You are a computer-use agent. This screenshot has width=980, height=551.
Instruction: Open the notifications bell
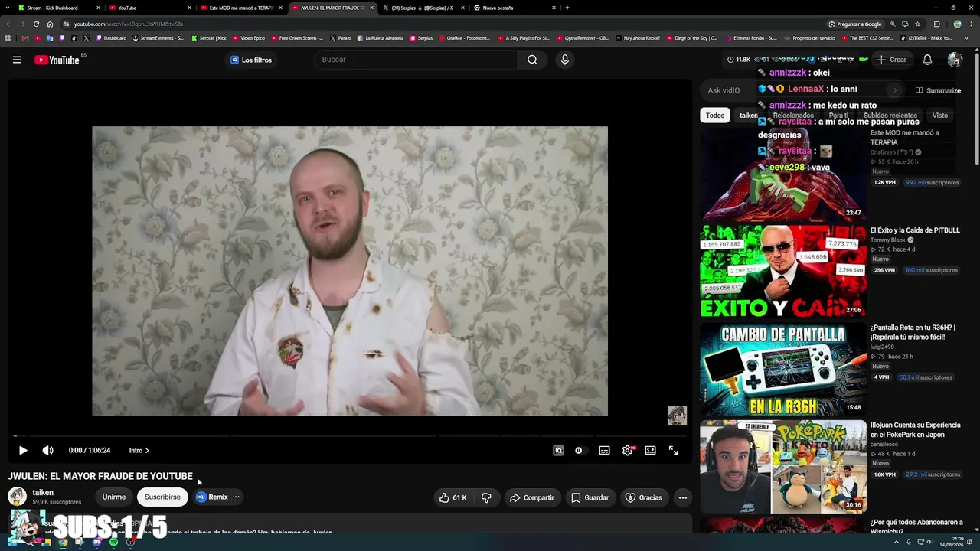tap(927, 60)
